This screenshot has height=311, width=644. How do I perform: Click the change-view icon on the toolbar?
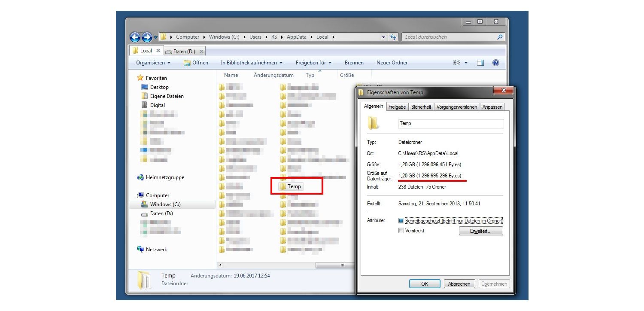point(458,63)
